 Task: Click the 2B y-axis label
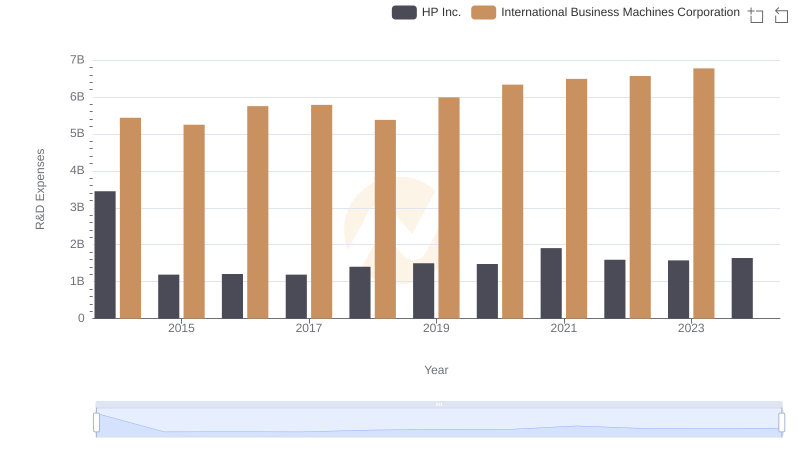tap(77, 244)
